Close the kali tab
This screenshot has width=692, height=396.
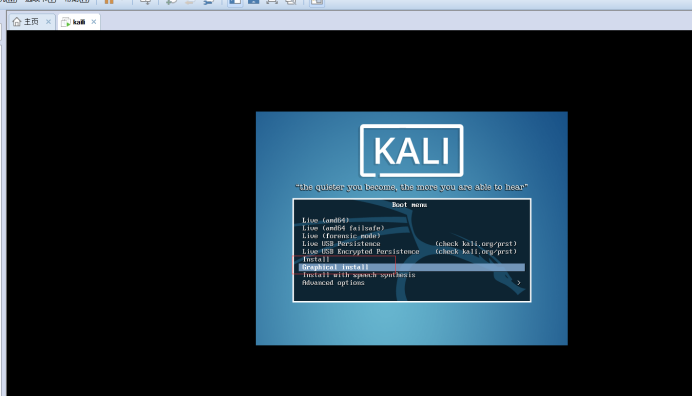[x=94, y=22]
